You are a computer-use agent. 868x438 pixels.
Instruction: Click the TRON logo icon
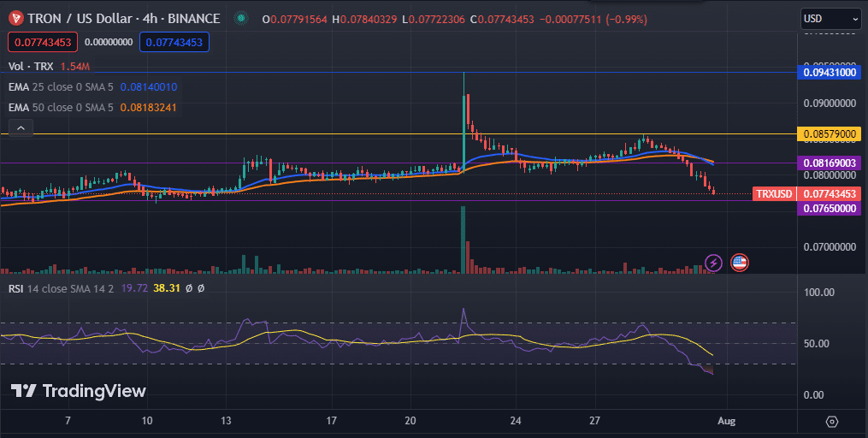click(15, 19)
